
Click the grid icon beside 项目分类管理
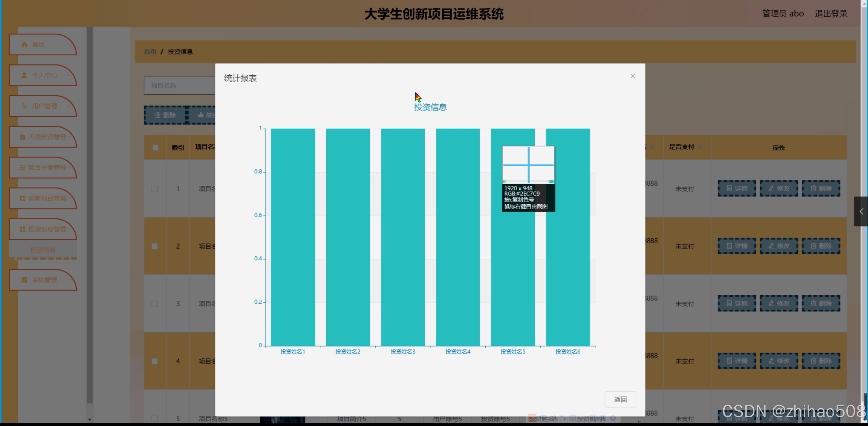(x=22, y=168)
